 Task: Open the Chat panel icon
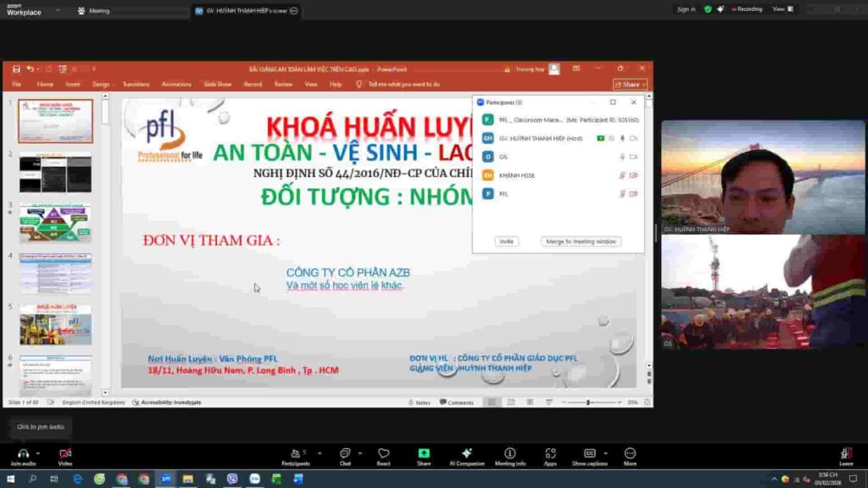pos(345,453)
